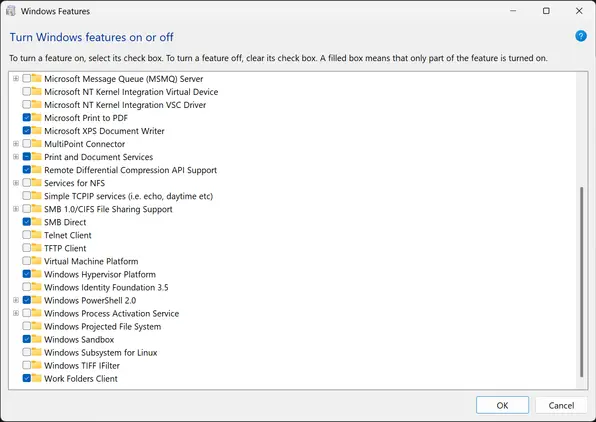Select the Telnet Client folder icon
Screen dimensions: 596x422
pyautogui.click(x=36, y=235)
